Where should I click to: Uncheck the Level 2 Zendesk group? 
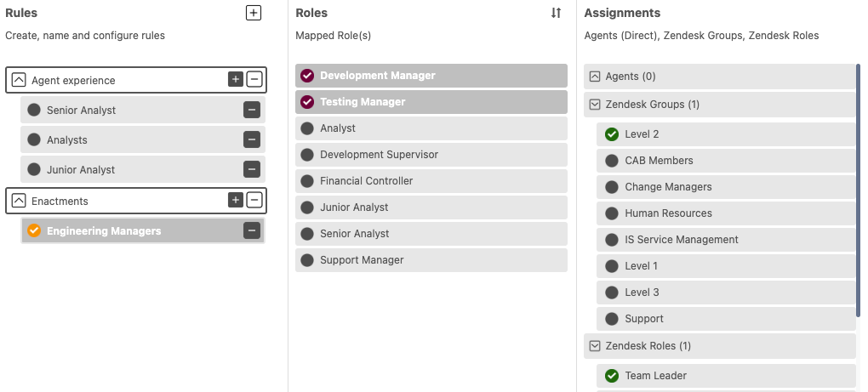612,134
